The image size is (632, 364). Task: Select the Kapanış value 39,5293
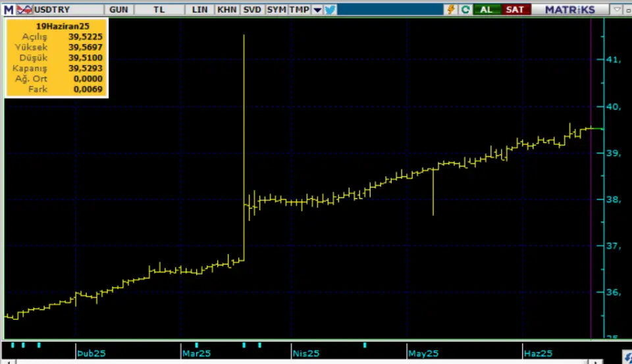click(85, 68)
